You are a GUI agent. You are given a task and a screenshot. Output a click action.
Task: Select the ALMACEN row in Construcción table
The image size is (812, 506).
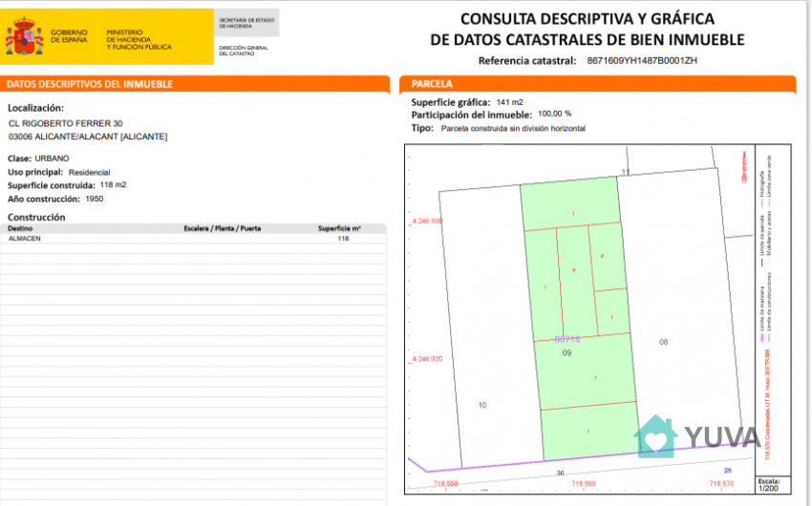coord(191,239)
